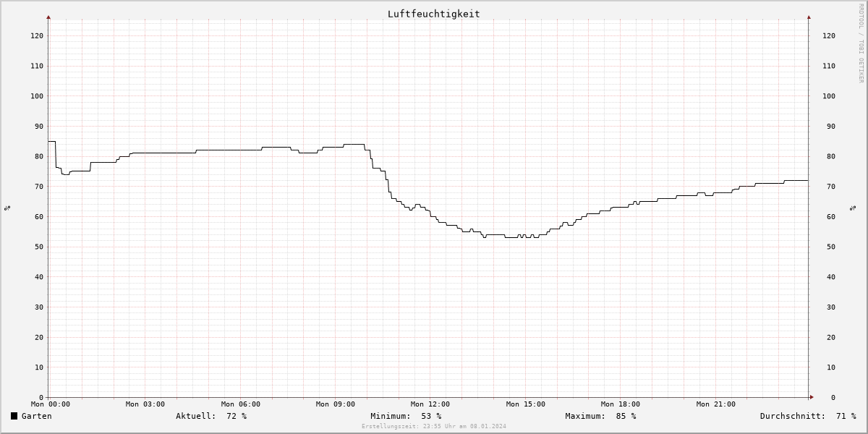Click the '80' label on the left axis

[39, 156]
